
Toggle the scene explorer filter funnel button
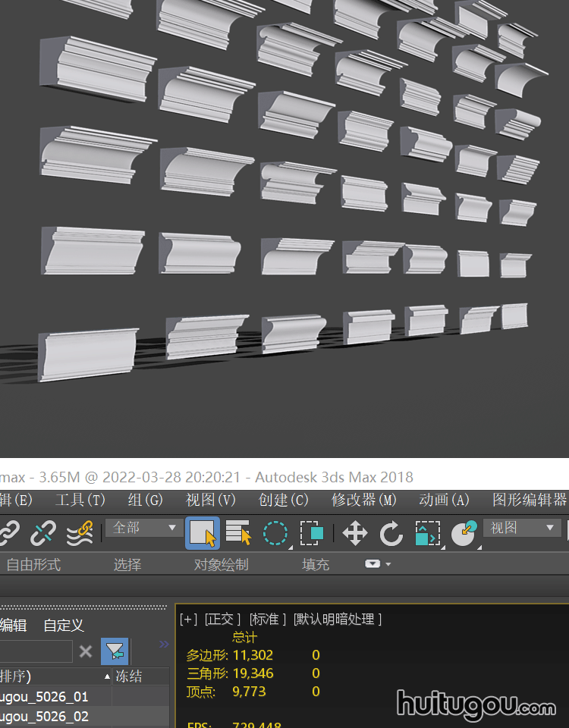pos(115,651)
